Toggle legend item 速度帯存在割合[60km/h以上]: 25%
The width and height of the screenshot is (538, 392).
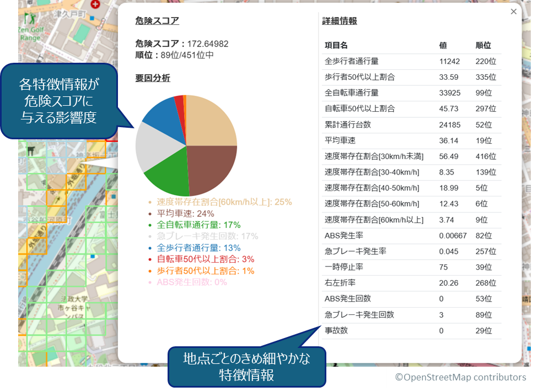[224, 202]
